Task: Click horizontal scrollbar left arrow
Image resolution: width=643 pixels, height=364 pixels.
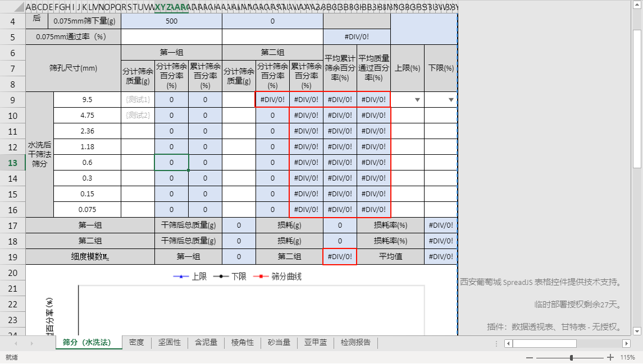Action: [508, 343]
